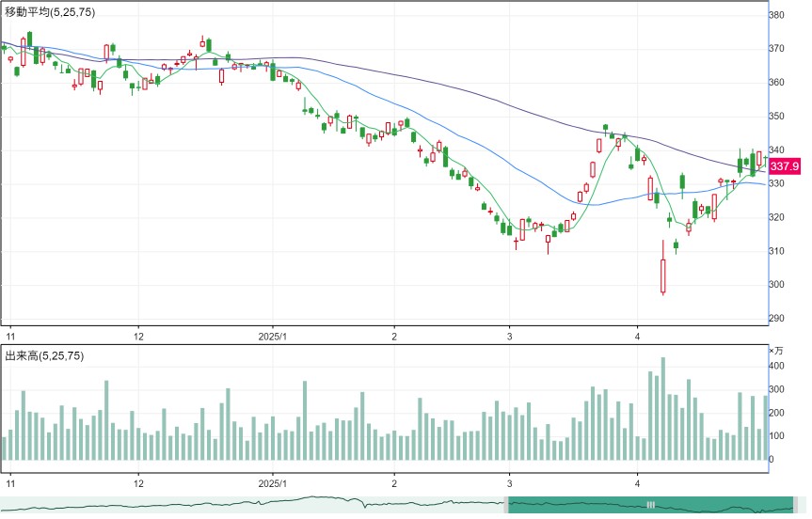The height and width of the screenshot is (519, 812).
Task: Click the 350 price axis label
Action: [x=776, y=116]
